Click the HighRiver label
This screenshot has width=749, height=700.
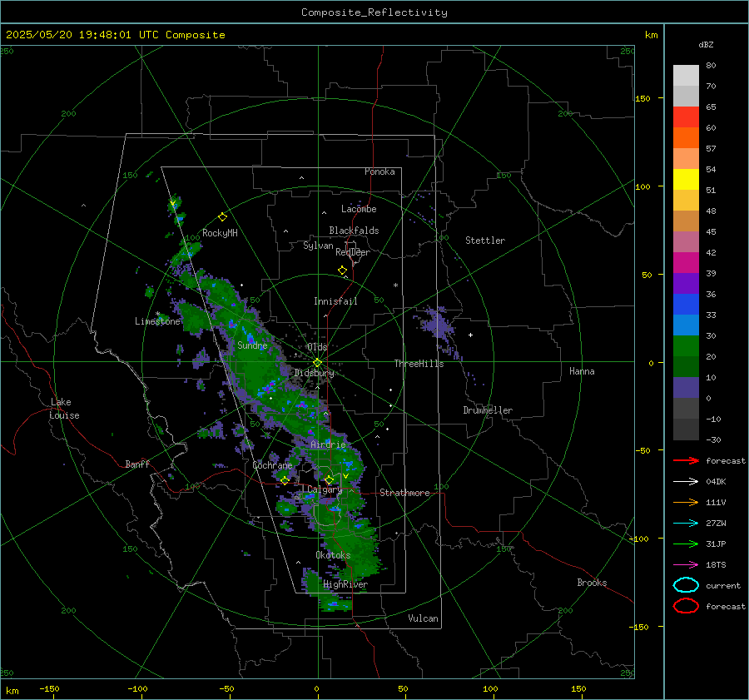(345, 584)
